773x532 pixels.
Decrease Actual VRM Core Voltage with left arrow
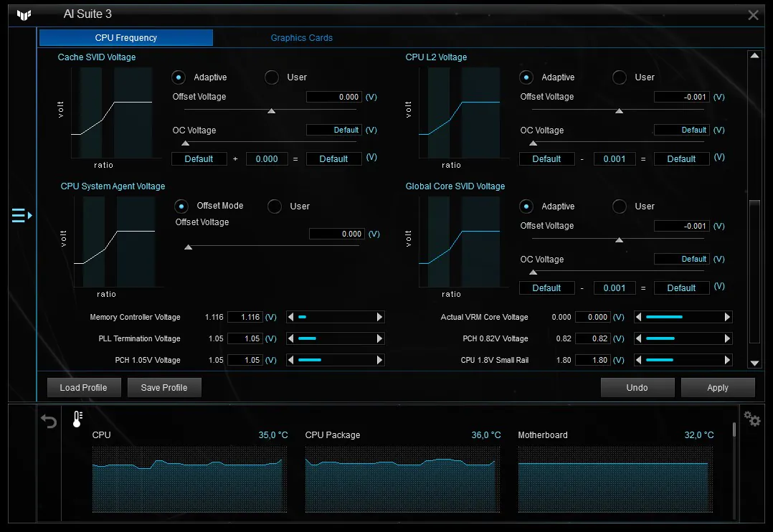(638, 317)
